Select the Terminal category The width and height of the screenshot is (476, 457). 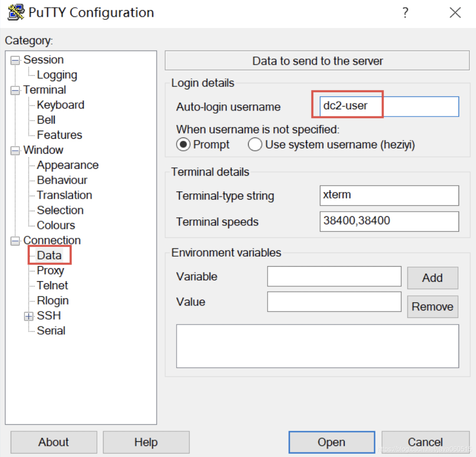(x=45, y=90)
